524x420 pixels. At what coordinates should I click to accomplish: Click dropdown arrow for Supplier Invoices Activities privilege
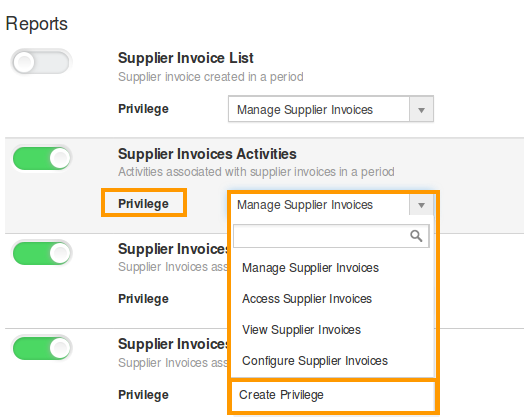pos(421,205)
